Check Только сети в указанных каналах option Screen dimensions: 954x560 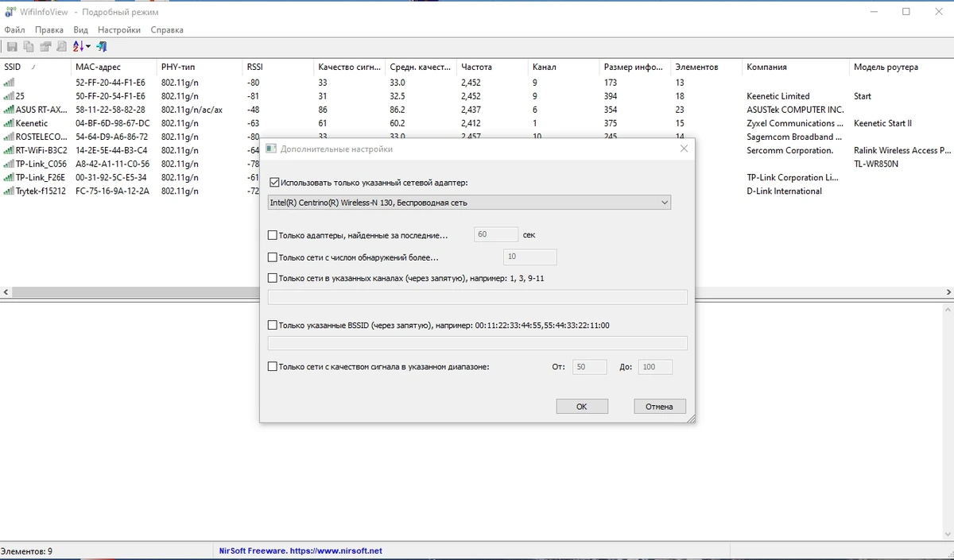pos(273,278)
